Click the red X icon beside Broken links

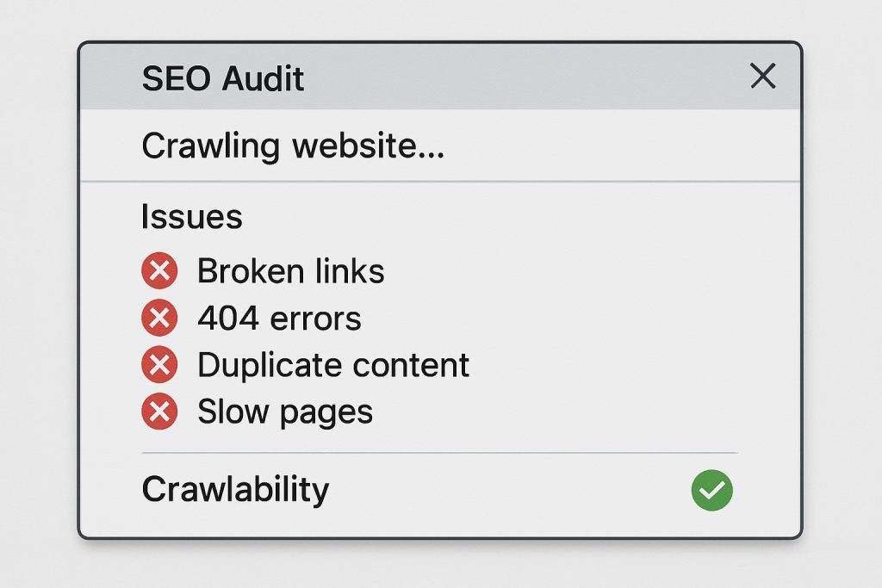[x=159, y=272]
